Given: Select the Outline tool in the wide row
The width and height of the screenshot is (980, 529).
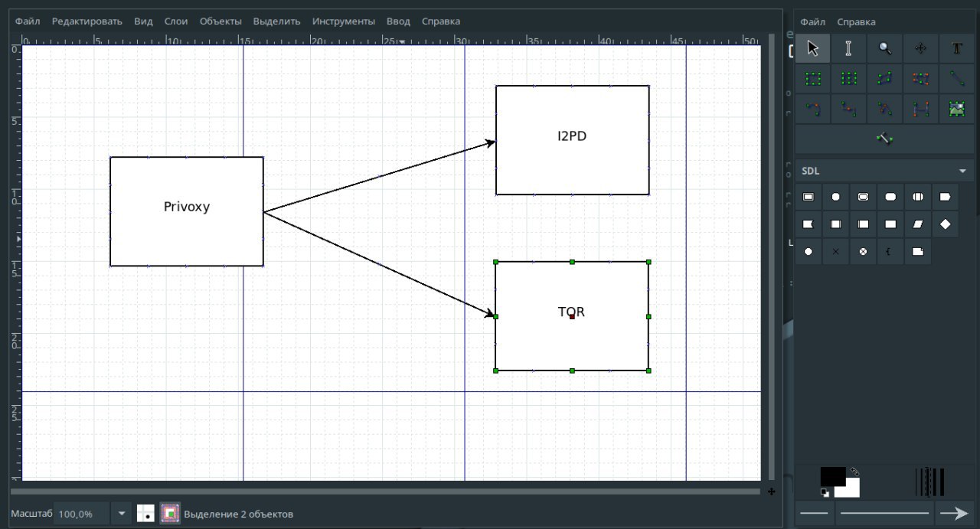Looking at the screenshot, I should coord(884,139).
